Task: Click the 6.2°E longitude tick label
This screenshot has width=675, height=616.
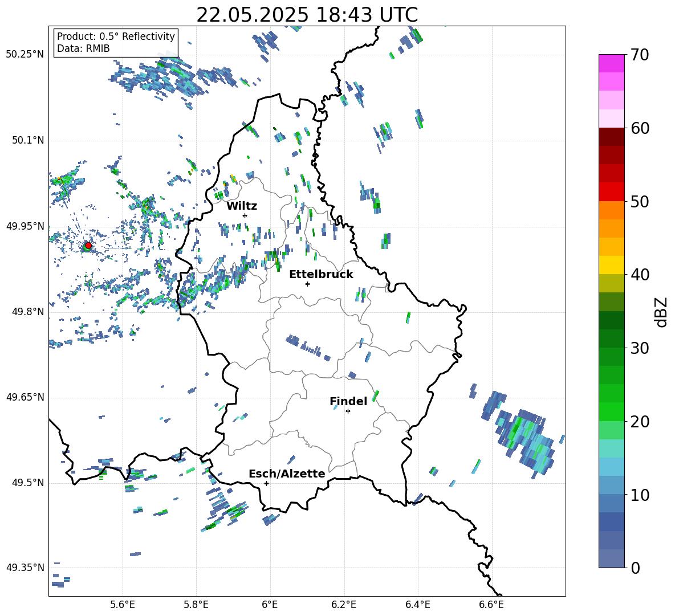Action: click(344, 605)
